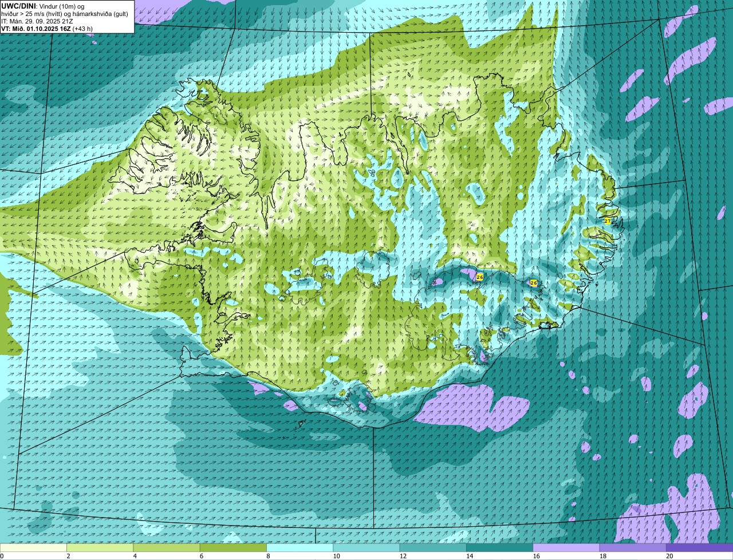Click the scale value '6' on the legend
Image resolution: width=733 pixels, height=560 pixels.
[x=201, y=556]
